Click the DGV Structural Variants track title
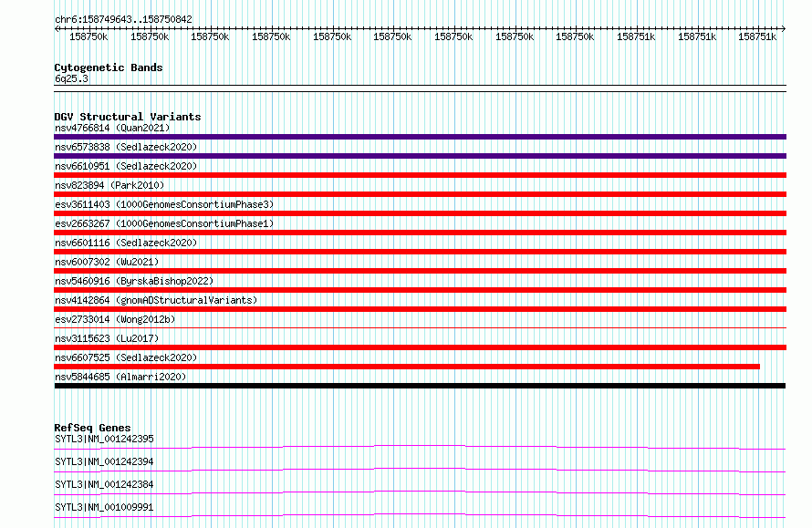The height and width of the screenshot is (528, 812). tap(128, 117)
